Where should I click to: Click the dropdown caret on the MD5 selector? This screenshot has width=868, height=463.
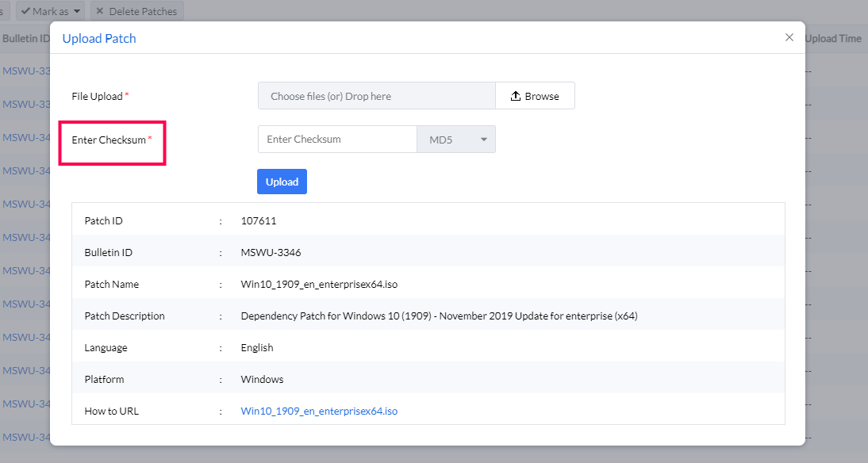(x=483, y=139)
